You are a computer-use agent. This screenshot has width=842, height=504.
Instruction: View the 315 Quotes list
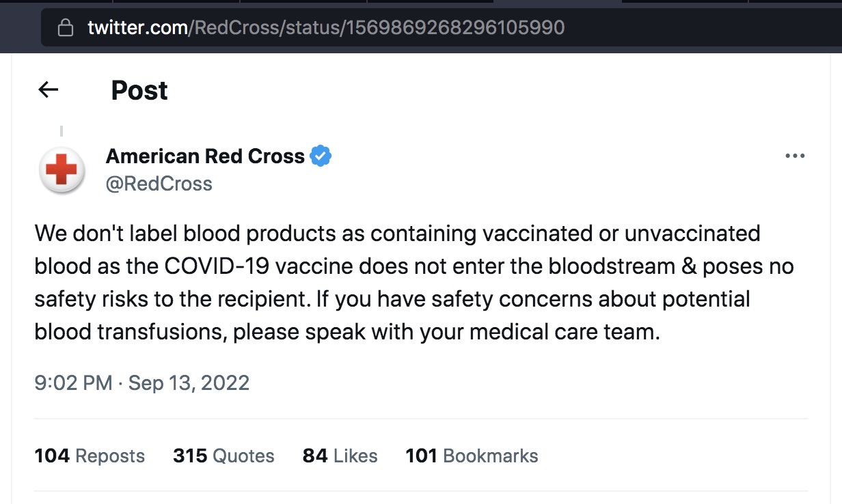223,456
